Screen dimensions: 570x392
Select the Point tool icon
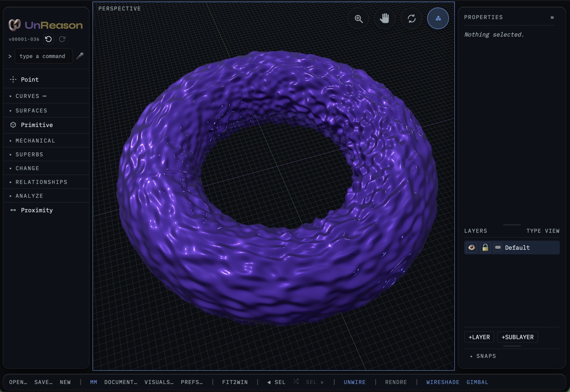click(13, 79)
